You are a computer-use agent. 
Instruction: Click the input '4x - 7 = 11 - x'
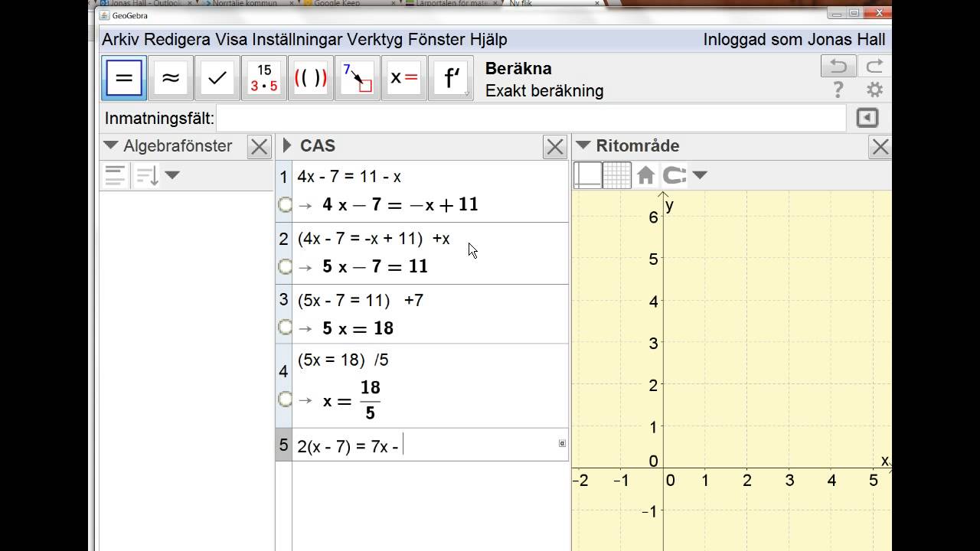click(x=349, y=177)
